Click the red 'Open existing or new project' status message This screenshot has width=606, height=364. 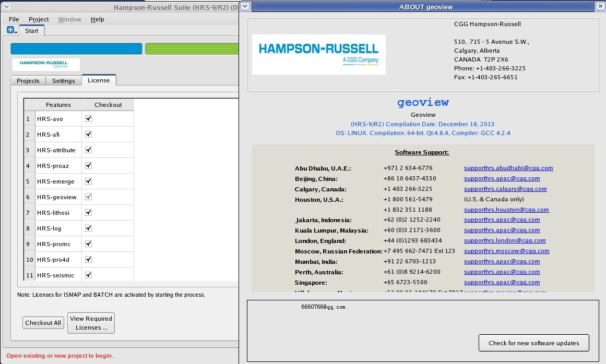[60, 356]
